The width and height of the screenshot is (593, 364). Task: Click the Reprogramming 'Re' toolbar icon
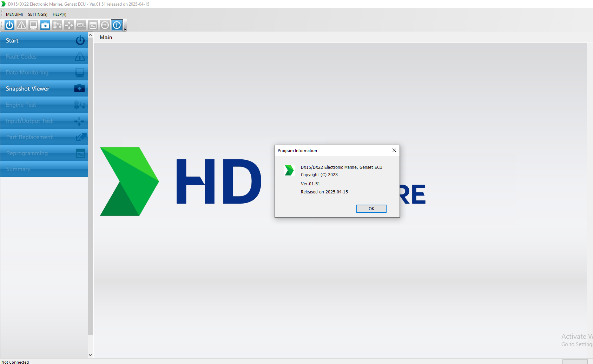tap(93, 25)
